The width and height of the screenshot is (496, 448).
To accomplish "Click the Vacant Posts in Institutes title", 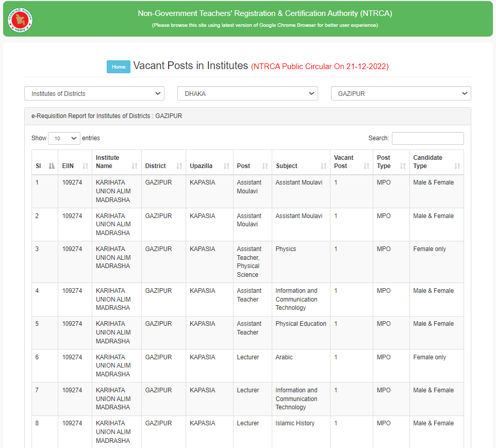I will pyautogui.click(x=190, y=65).
